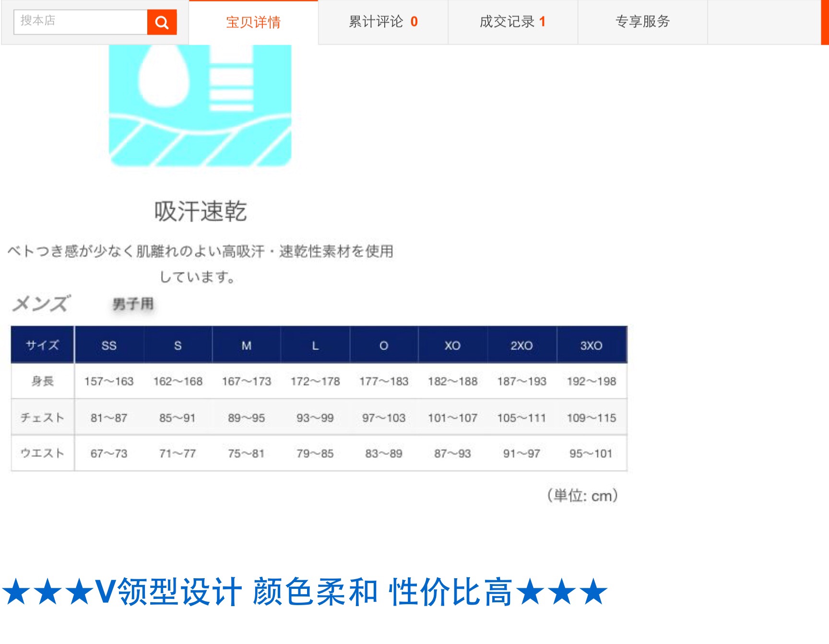Click the サイズ header cell in table
The width and height of the screenshot is (829, 644).
click(x=42, y=345)
